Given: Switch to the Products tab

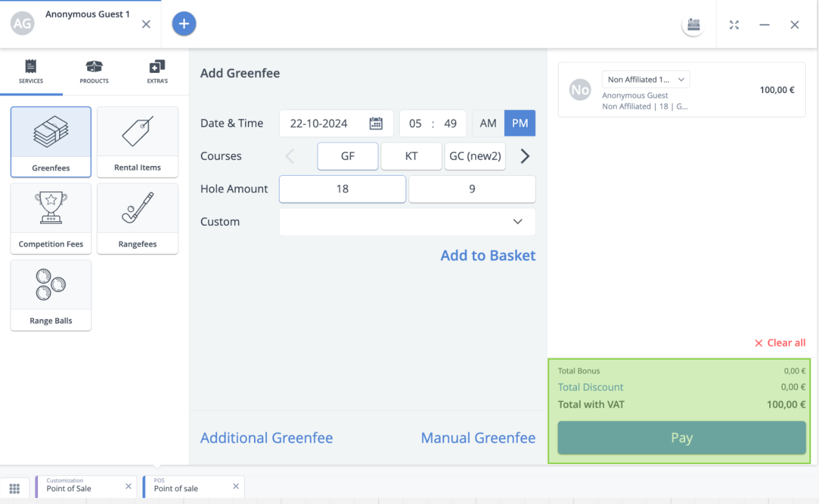Looking at the screenshot, I should [94, 72].
